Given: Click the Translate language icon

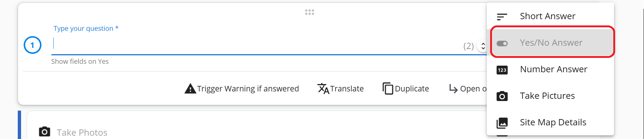Looking at the screenshot, I should [323, 88].
